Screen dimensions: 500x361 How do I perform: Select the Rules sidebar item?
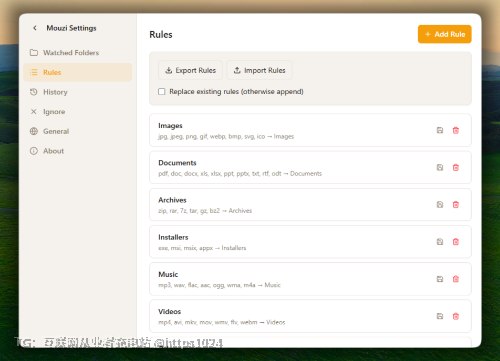click(78, 72)
